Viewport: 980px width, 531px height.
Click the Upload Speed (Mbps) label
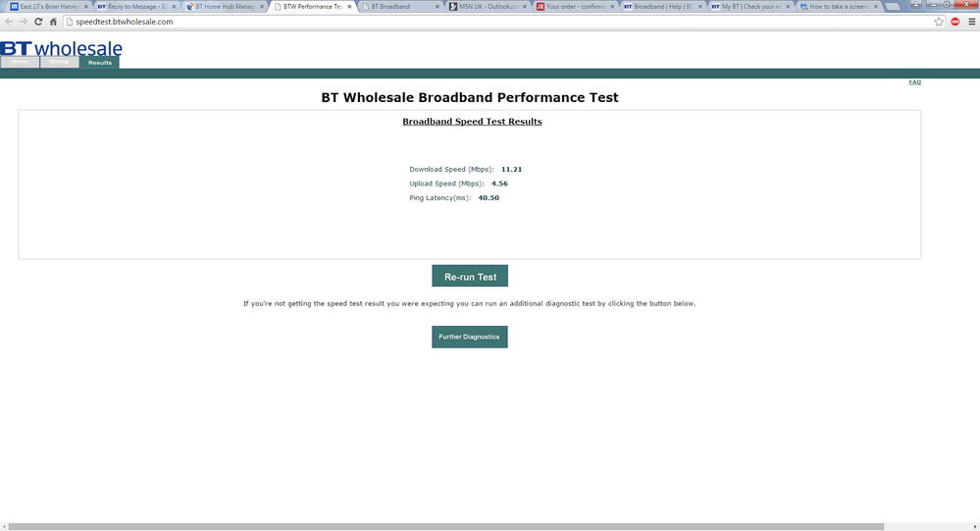(x=446, y=184)
